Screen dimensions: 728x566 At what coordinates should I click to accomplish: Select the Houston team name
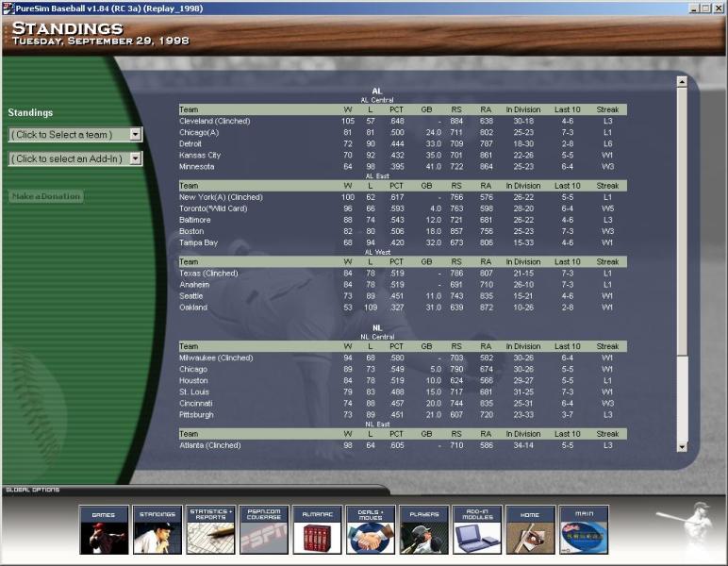click(193, 380)
